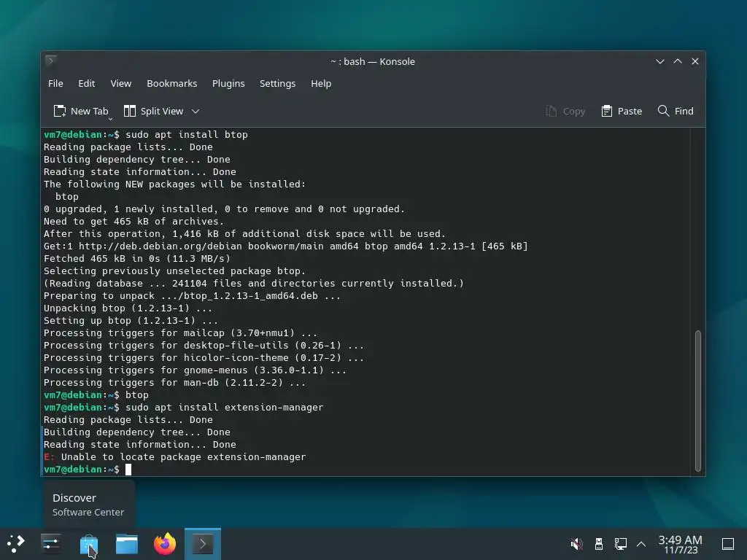
Task: Click the 'Fetched 465 kB in 0s' line
Action: (136, 259)
